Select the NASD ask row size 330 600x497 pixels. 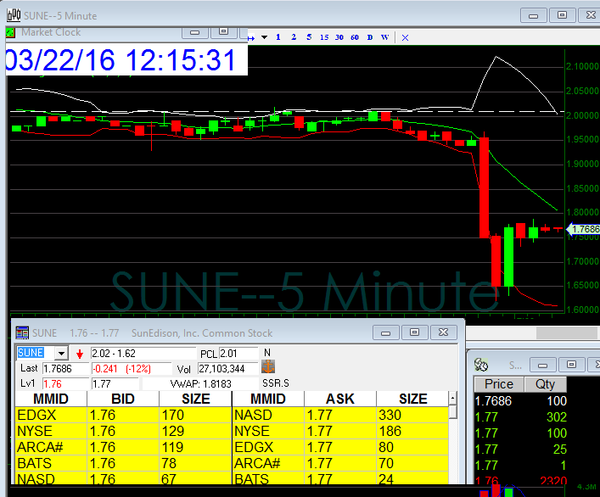click(x=341, y=415)
